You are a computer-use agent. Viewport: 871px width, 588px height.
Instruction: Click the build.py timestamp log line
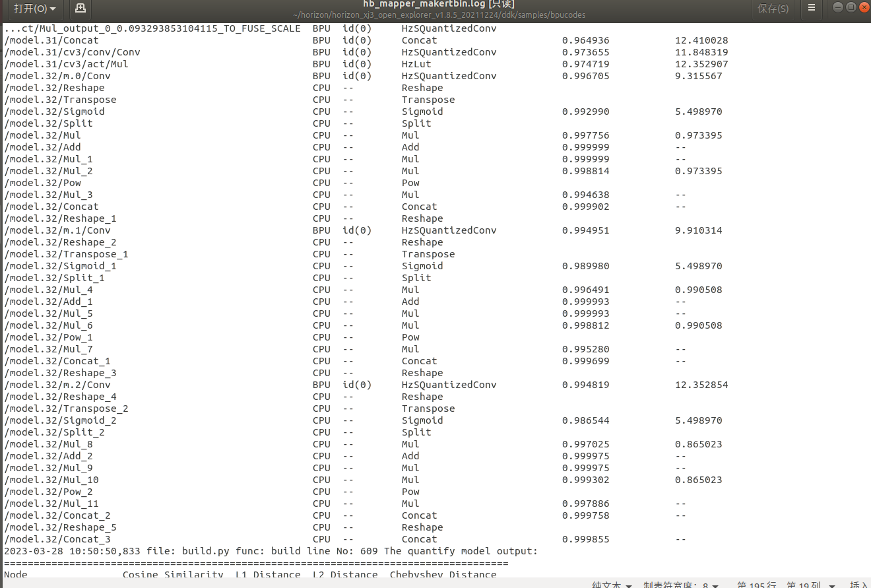pyautogui.click(x=271, y=551)
